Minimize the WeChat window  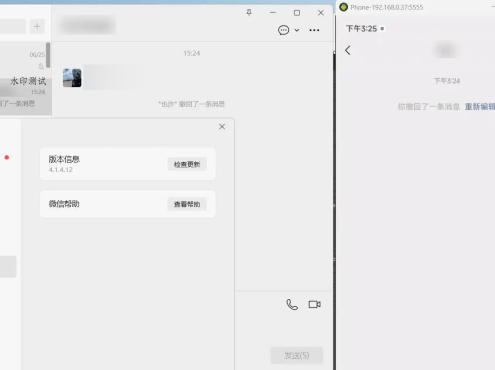coord(273,13)
